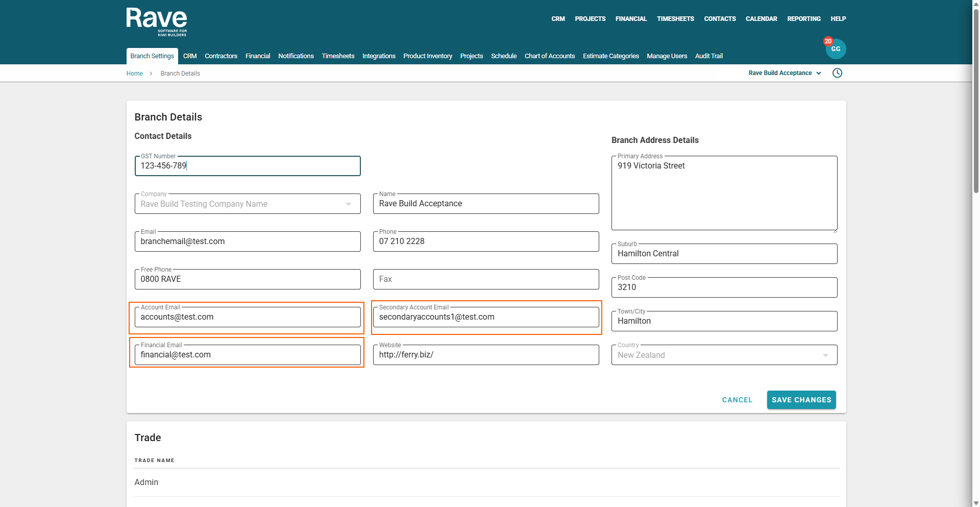Open the GG user avatar menu
Screen dimensions: 980x507
(836, 50)
